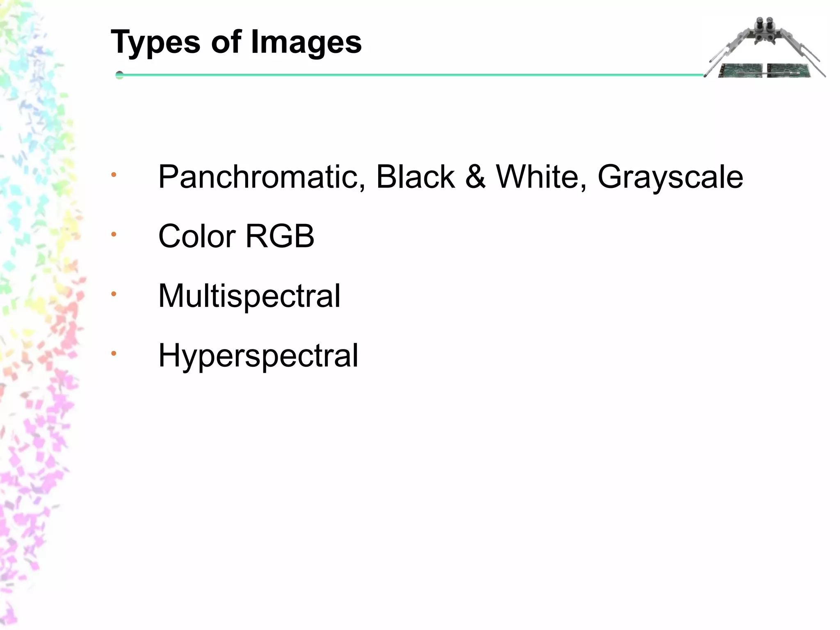Click the bullet dot before Hyperspectral

point(114,353)
